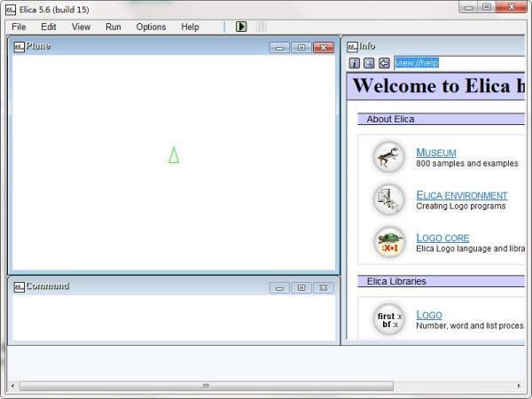Maximize the Command subwindow
This screenshot has height=399, width=532.
click(301, 287)
